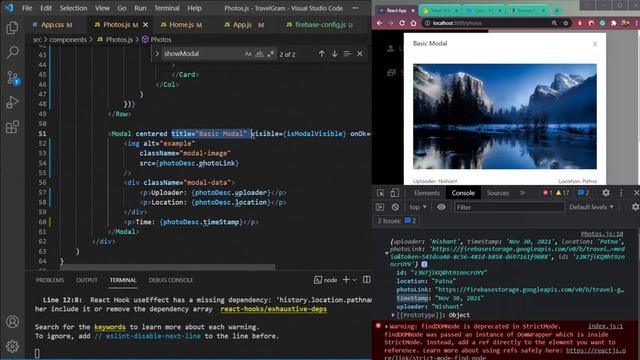Open the launch profile dropdown beside plus
Image resolution: width=640 pixels, height=360 pixels.
pyautogui.click(x=354, y=280)
